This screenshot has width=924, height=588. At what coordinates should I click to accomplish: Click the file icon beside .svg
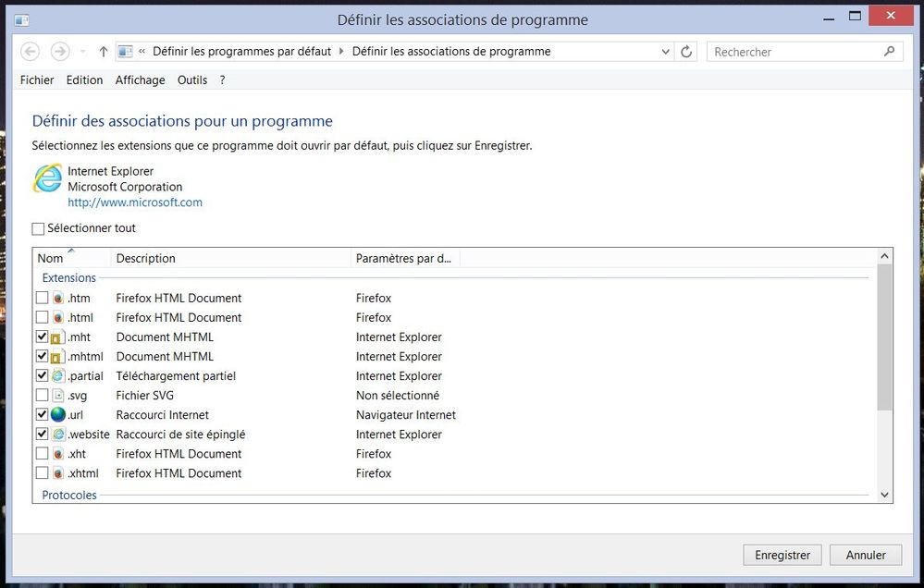[58, 396]
